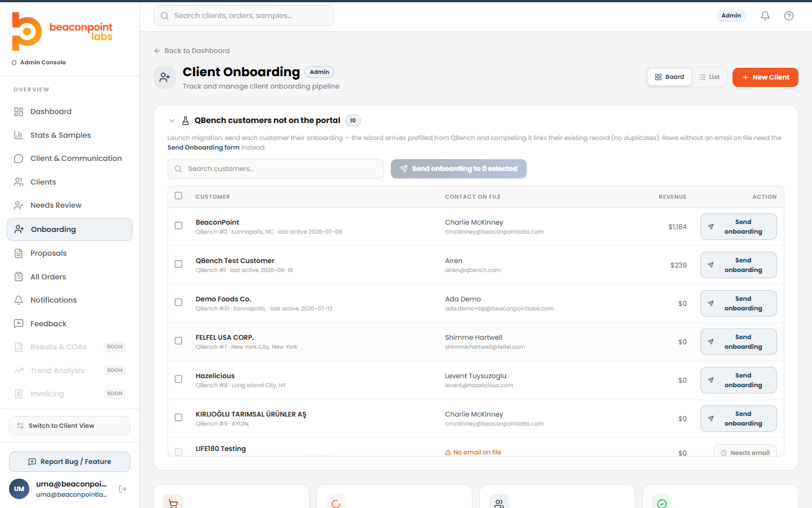Switch to List view
Image resolution: width=812 pixels, height=508 pixels.
point(709,77)
